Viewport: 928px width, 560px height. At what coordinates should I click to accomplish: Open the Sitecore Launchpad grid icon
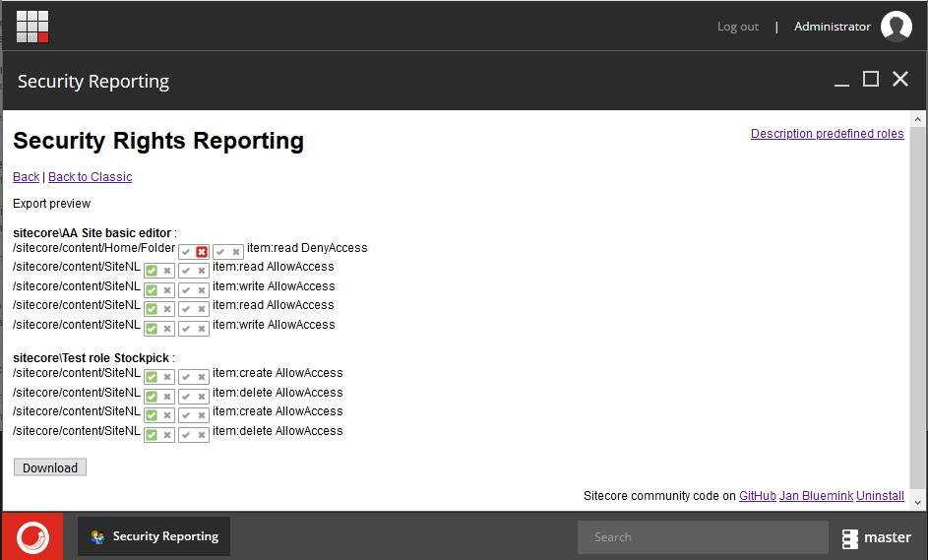[x=32, y=27]
